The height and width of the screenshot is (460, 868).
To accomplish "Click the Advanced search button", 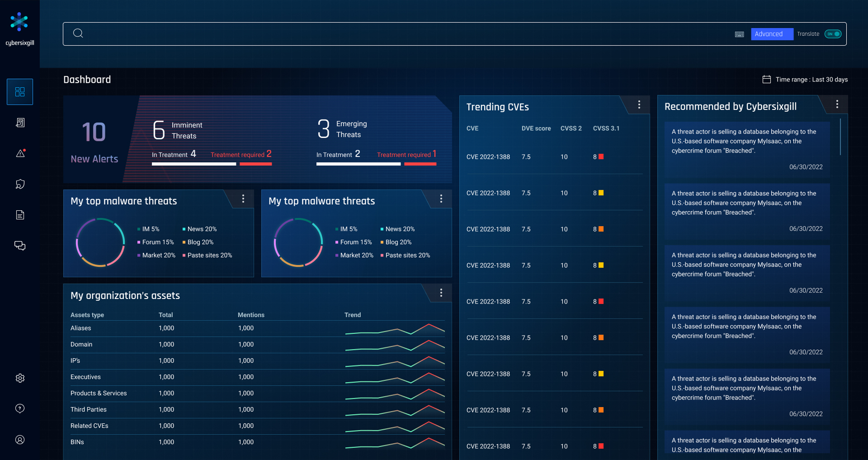I will pos(772,34).
